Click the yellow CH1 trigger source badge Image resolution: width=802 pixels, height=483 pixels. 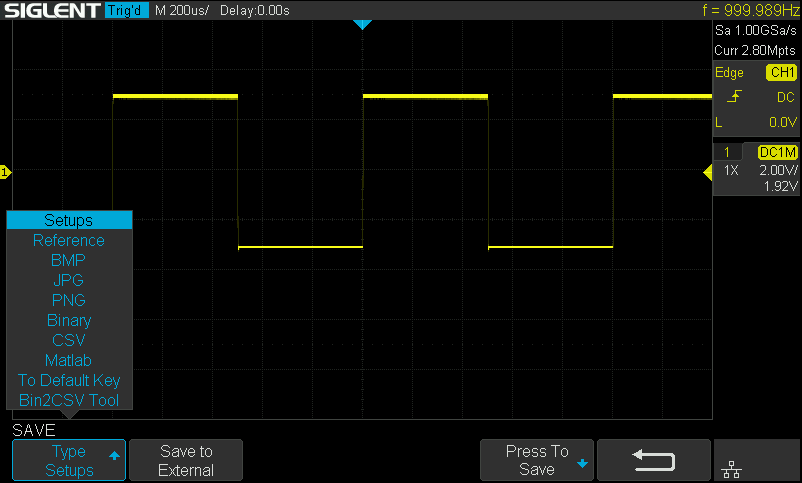[x=780, y=73]
